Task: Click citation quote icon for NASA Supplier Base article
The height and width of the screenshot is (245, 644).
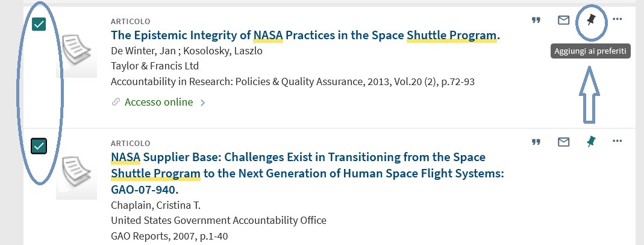Action: click(x=536, y=142)
